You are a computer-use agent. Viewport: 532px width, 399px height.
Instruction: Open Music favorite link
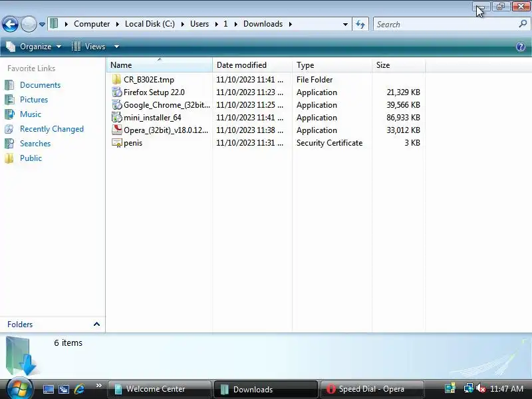(x=31, y=114)
